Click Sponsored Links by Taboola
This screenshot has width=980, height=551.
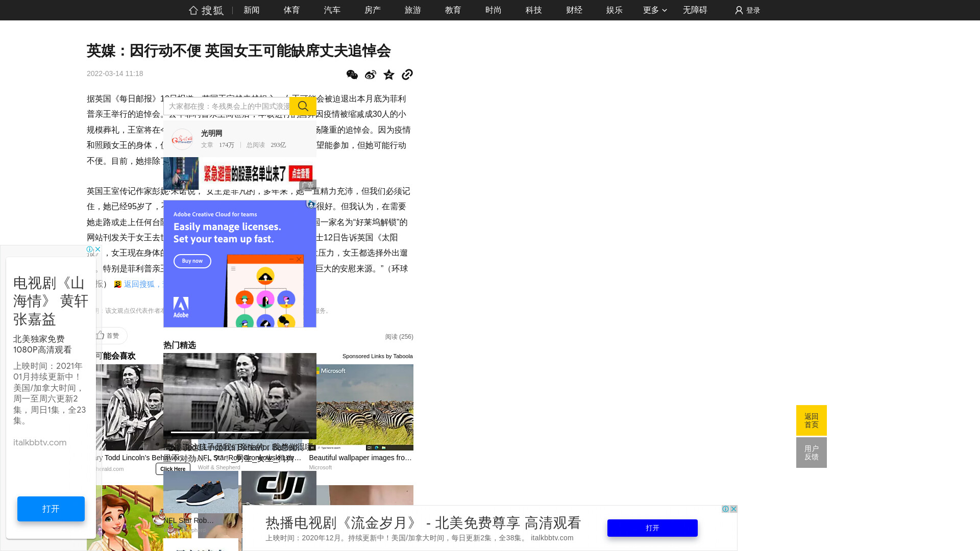(378, 356)
